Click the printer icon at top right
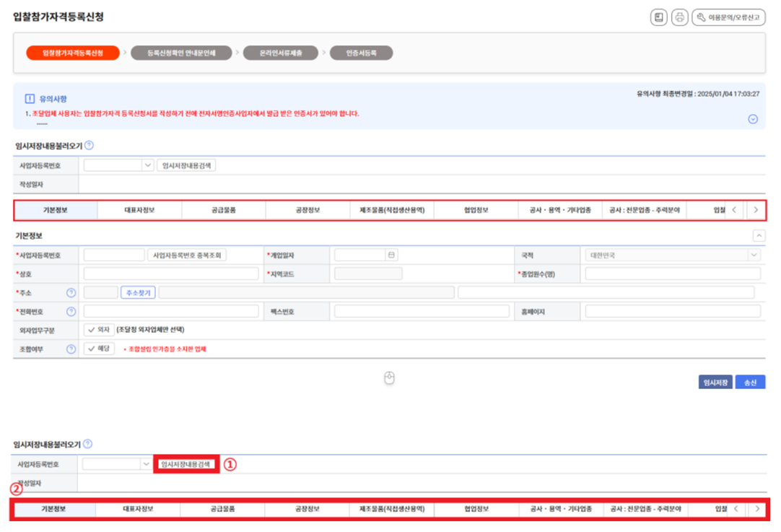The image size is (781, 532). [679, 17]
